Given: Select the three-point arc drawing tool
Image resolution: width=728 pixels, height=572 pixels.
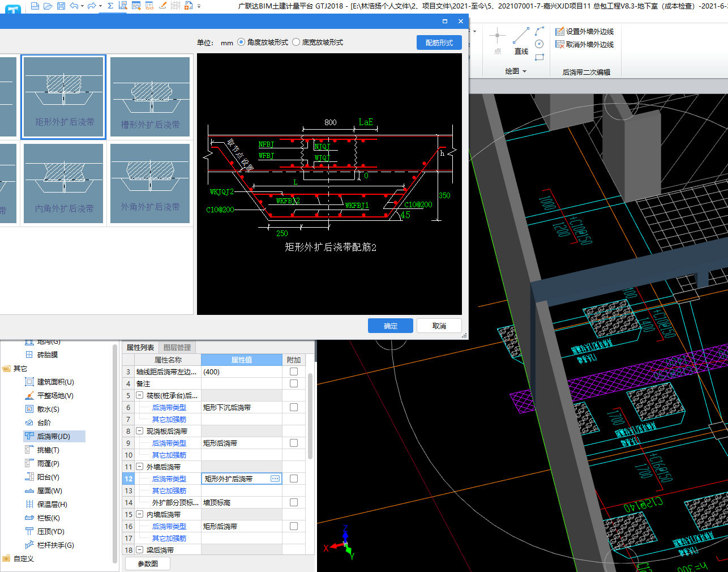Looking at the screenshot, I should [x=539, y=31].
